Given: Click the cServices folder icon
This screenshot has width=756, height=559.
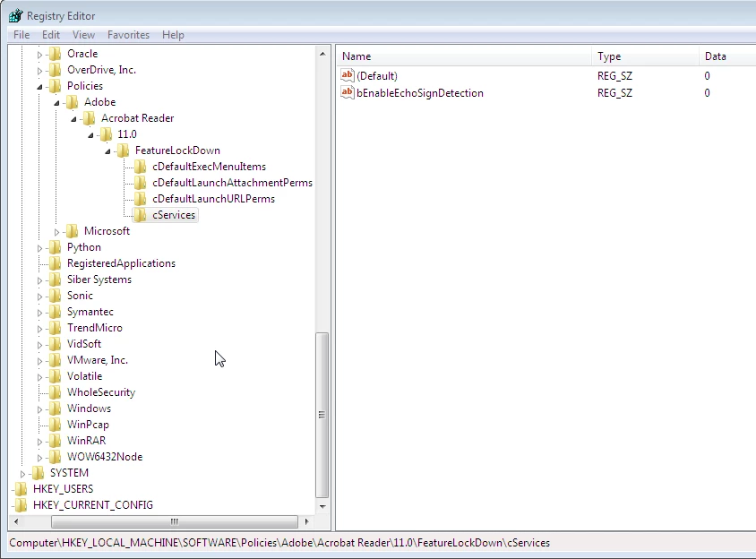Looking at the screenshot, I should click(x=141, y=215).
